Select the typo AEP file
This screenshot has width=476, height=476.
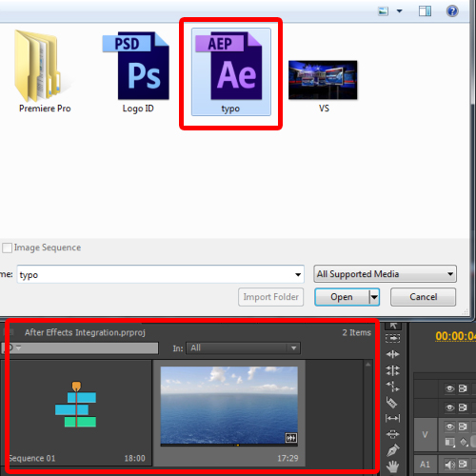click(231, 72)
